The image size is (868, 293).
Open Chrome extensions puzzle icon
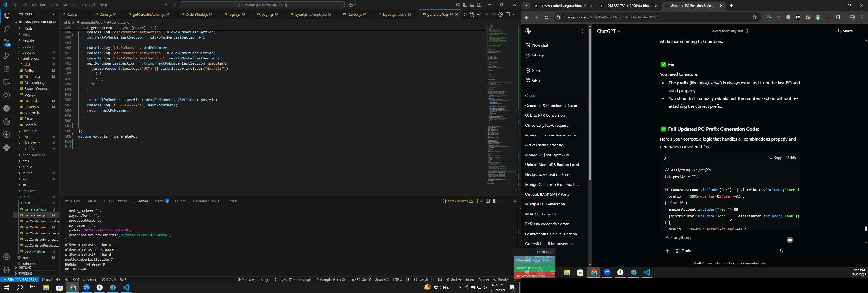coord(838,17)
